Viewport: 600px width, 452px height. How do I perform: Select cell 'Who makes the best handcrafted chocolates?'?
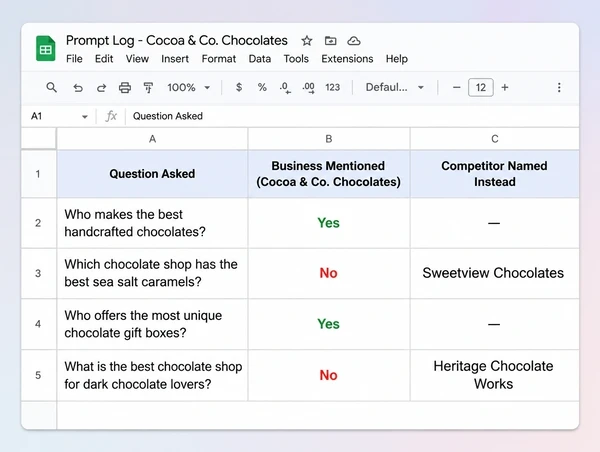pos(152,223)
